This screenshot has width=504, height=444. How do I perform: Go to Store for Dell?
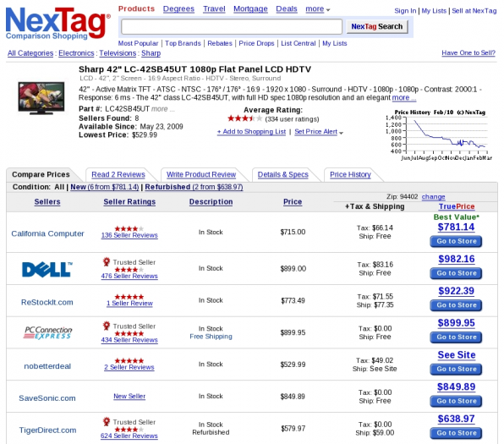[456, 273]
